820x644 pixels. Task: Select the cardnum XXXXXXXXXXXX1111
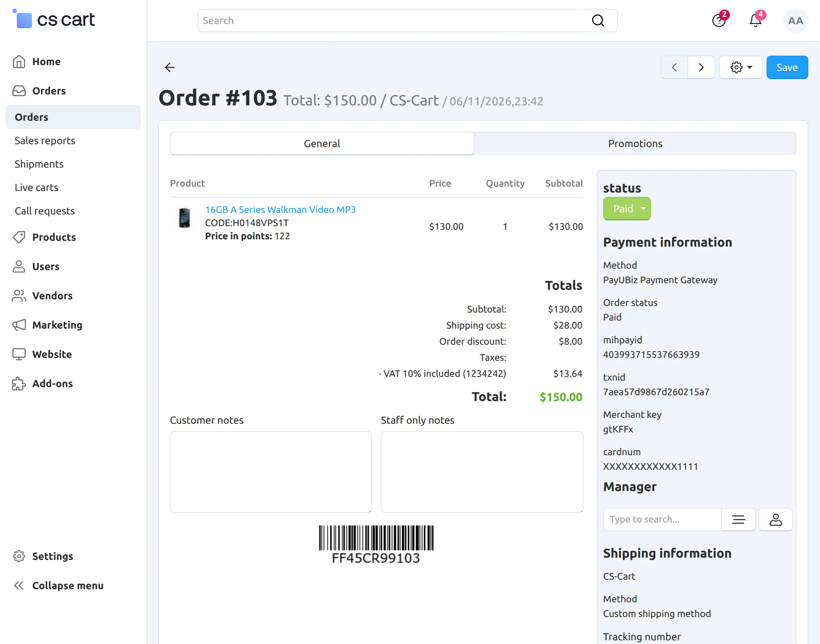coord(650,467)
